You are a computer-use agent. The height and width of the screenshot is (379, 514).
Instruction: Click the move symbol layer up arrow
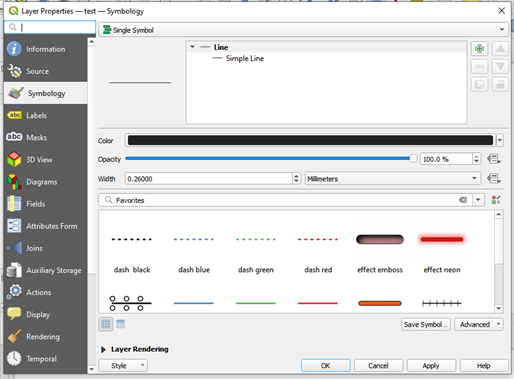point(500,49)
